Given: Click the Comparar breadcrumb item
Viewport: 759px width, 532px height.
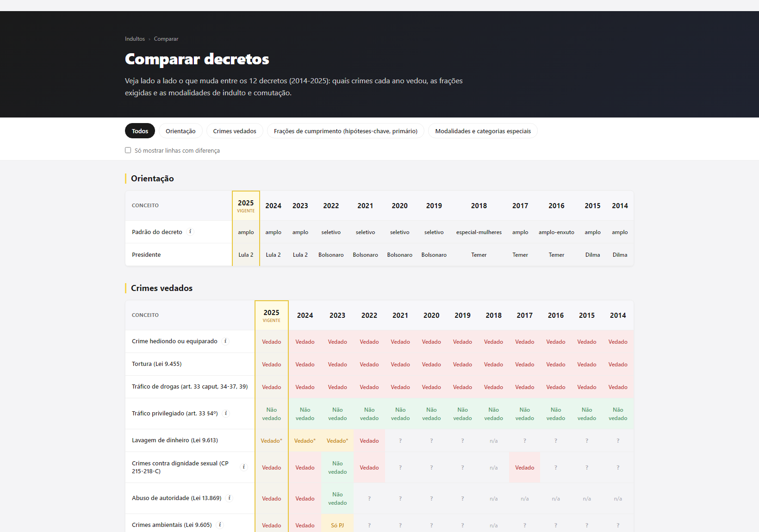Looking at the screenshot, I should click(166, 39).
